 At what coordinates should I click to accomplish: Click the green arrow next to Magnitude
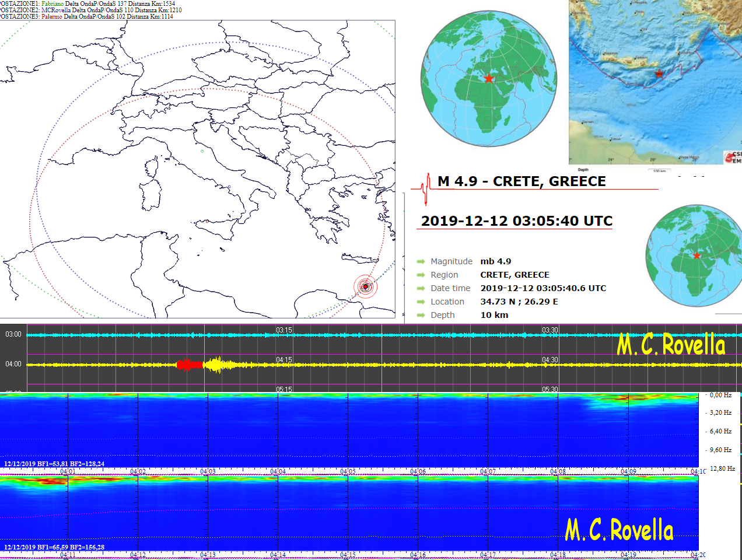point(421,261)
